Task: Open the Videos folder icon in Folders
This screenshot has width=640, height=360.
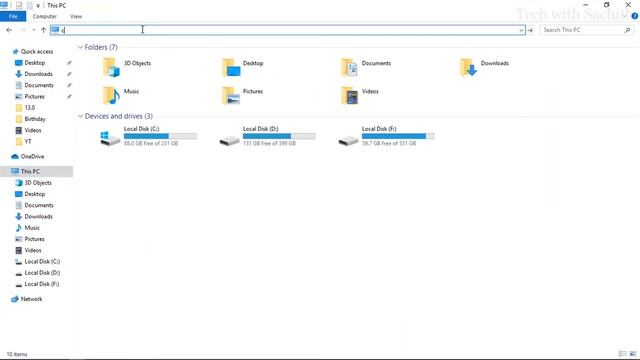Action: 349,96
